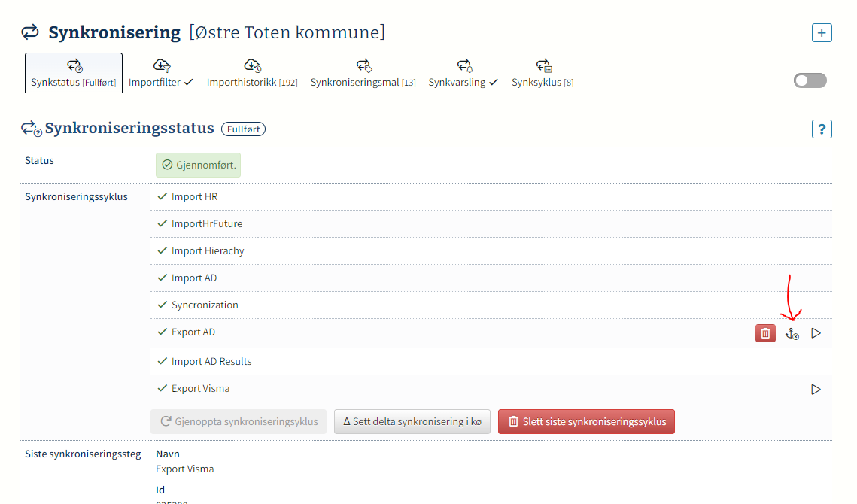The image size is (857, 504).
Task: Select the Import Hierachy step row
Action: 208,251
